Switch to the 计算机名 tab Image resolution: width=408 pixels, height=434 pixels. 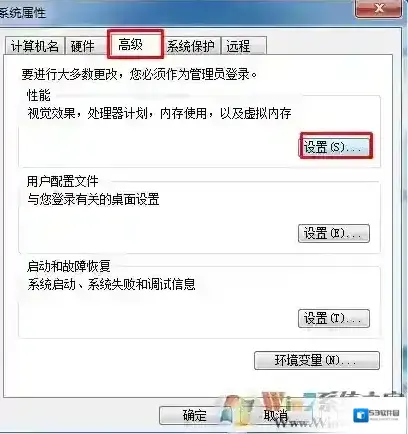click(x=34, y=46)
